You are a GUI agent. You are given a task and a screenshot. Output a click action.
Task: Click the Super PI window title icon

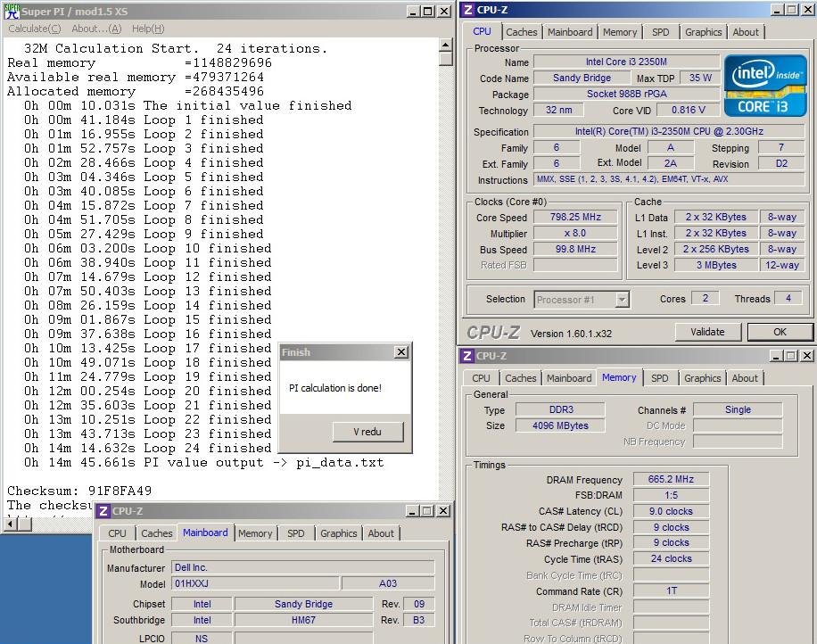11,11
